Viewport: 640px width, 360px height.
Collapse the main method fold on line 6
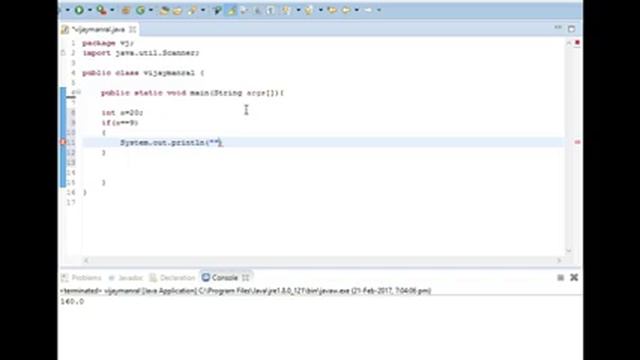pyautogui.click(x=79, y=92)
